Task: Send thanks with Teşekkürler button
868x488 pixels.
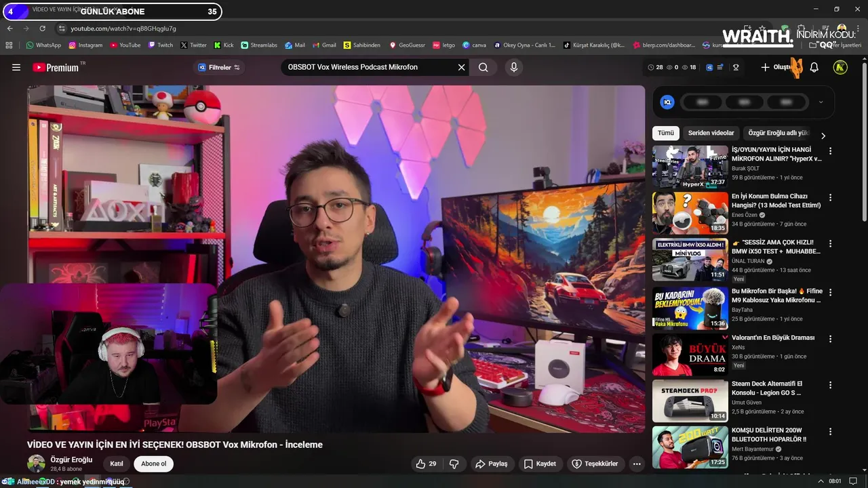Action: tap(595, 464)
